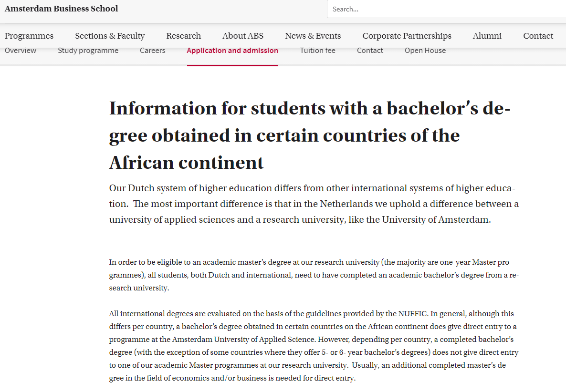The image size is (566, 392).
Task: Click Contact in the main navigation bar
Action: pos(538,36)
